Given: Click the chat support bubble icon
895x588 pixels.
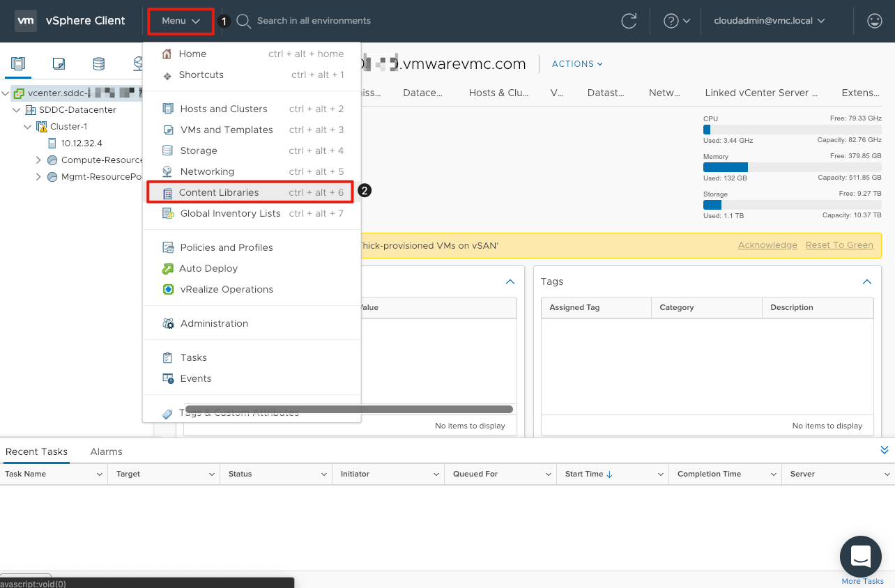Looking at the screenshot, I should tap(861, 557).
